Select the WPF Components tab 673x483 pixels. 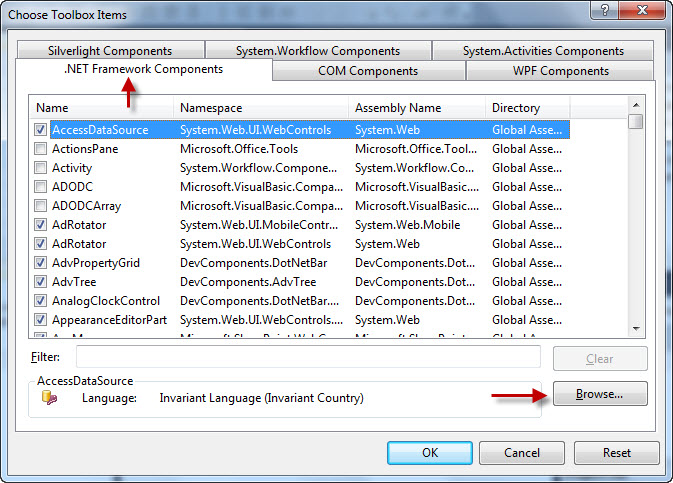[x=560, y=71]
